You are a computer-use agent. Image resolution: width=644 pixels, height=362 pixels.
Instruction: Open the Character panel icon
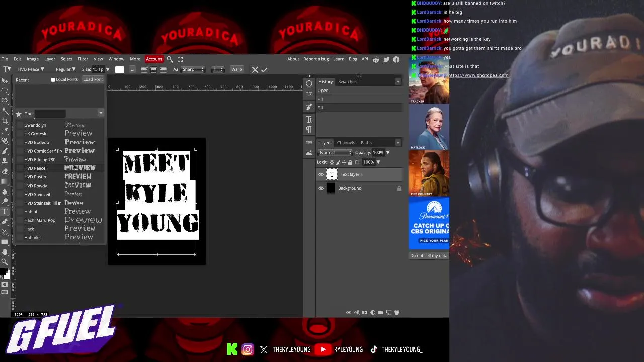(309, 119)
